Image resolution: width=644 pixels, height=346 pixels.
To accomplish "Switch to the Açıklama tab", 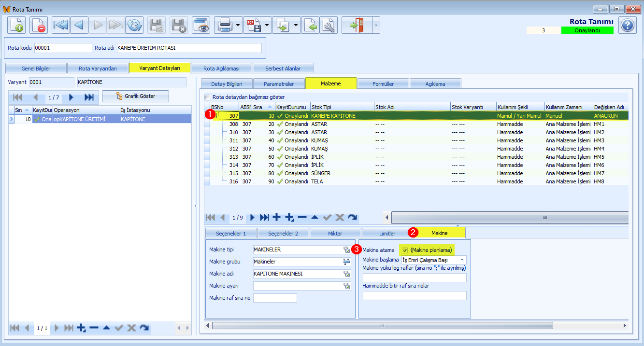I will 435,83.
